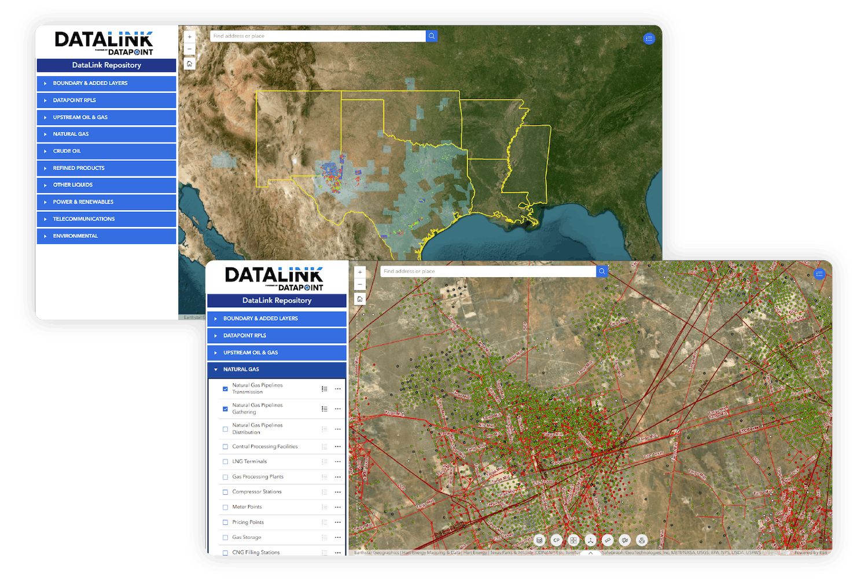Reset front pipeline map to home extent

click(360, 299)
